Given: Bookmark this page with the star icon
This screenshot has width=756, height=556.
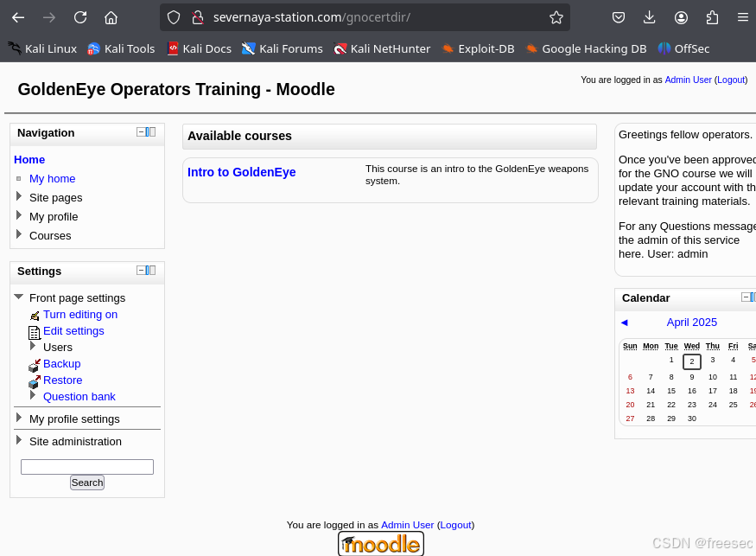Looking at the screenshot, I should [x=556, y=18].
